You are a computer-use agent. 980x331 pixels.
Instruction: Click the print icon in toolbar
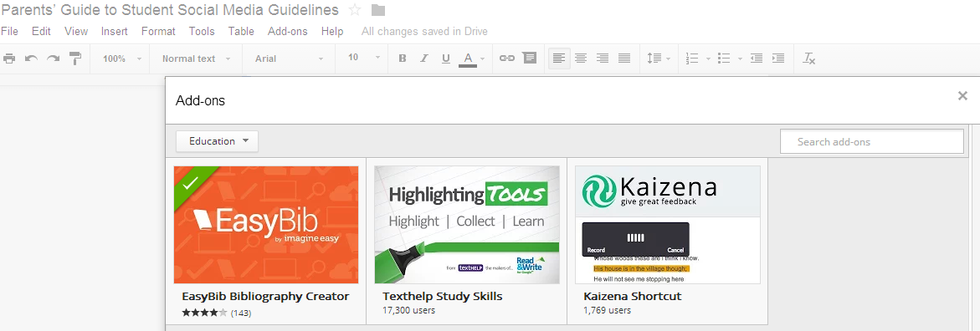(x=9, y=59)
